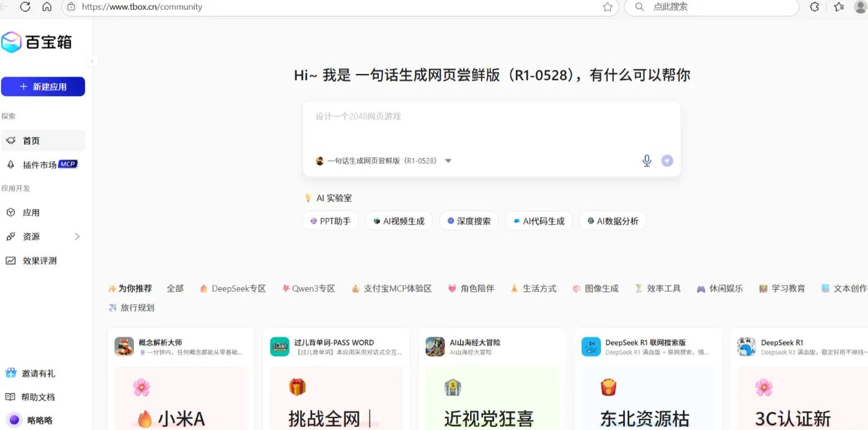Click the AI 实验室 lightbulb icon

(308, 198)
